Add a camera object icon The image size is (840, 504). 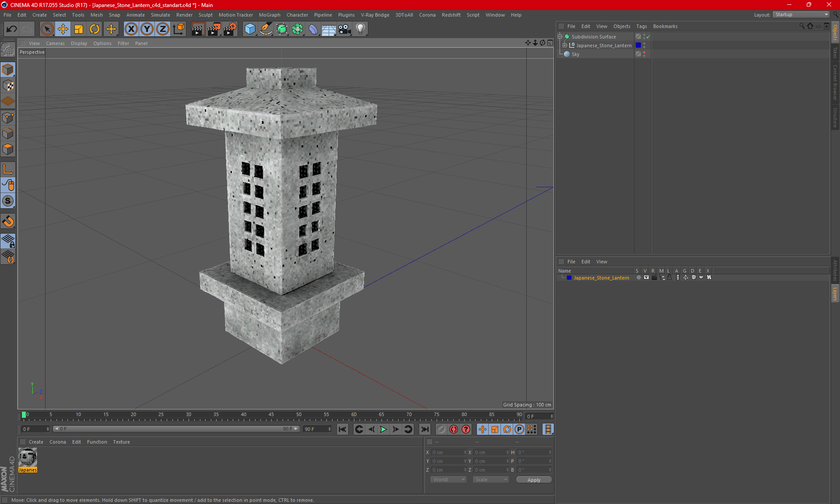(345, 29)
